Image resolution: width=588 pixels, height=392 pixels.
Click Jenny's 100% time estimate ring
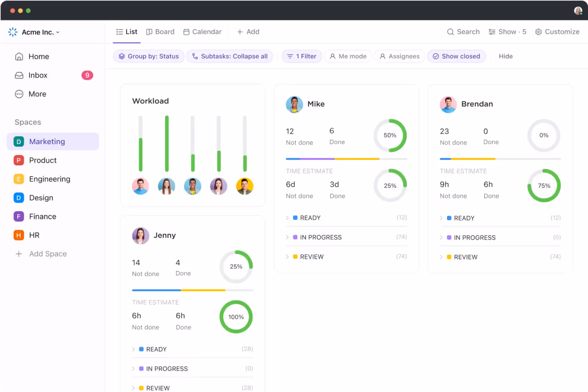236,317
